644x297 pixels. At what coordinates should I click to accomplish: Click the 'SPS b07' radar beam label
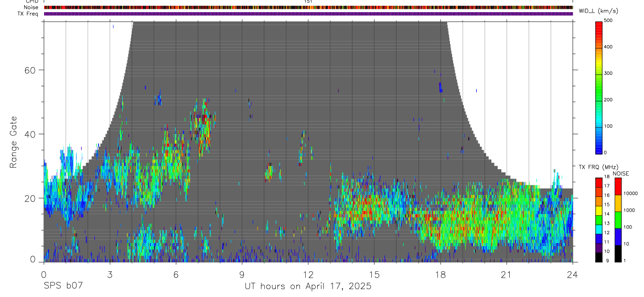pyautogui.click(x=63, y=286)
